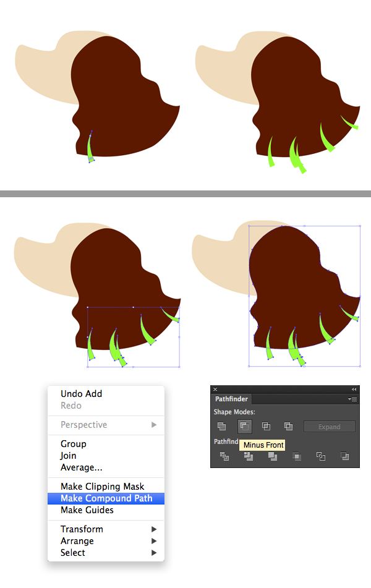Viewport: 371px width, 588px height.
Task: Apply Minus Front shape mode
Action: coord(244,426)
